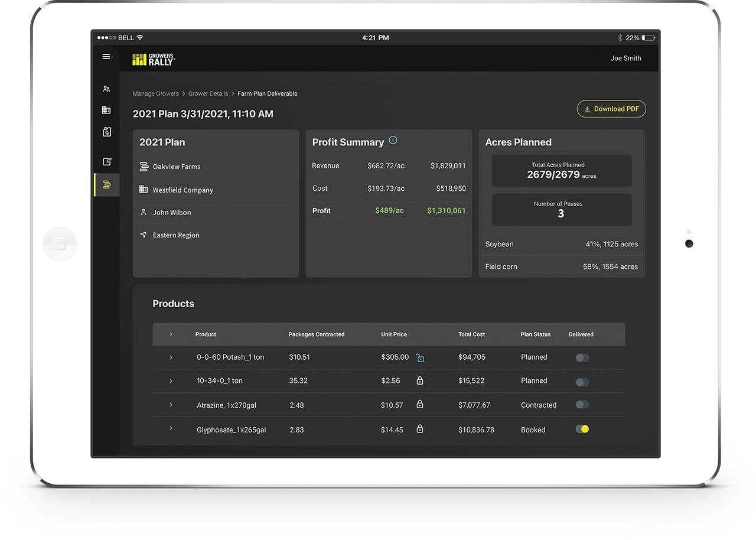Go to Manage Growers breadcrumb
The width and height of the screenshot is (756, 540).
click(x=156, y=93)
